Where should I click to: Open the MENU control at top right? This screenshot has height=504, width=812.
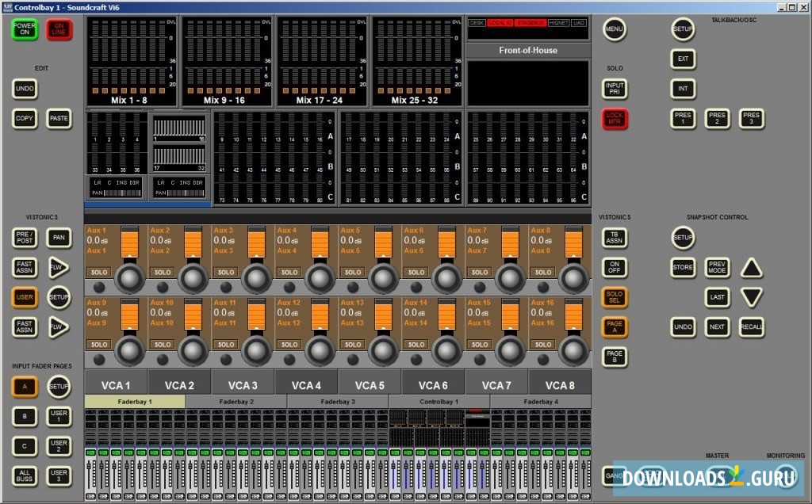[615, 29]
